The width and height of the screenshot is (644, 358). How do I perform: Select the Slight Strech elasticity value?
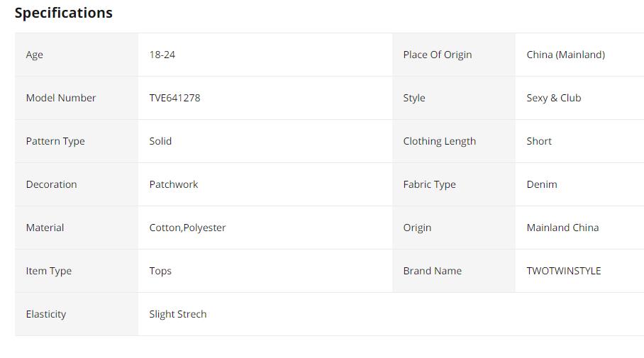(177, 314)
